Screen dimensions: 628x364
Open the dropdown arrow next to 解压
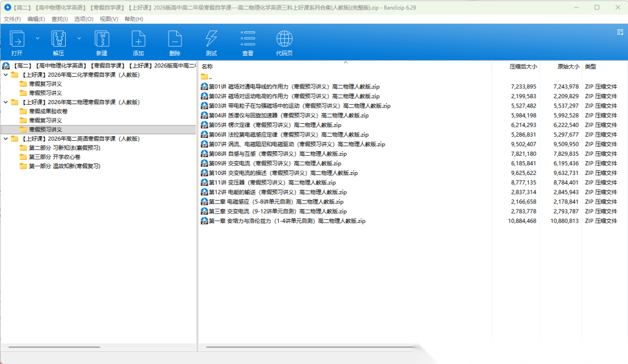tap(79, 38)
